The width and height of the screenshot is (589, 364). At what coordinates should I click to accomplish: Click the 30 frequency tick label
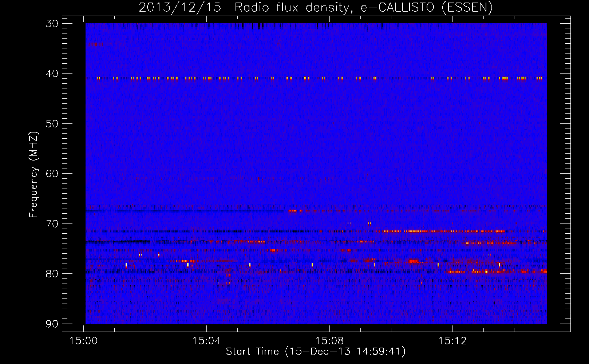(52, 24)
